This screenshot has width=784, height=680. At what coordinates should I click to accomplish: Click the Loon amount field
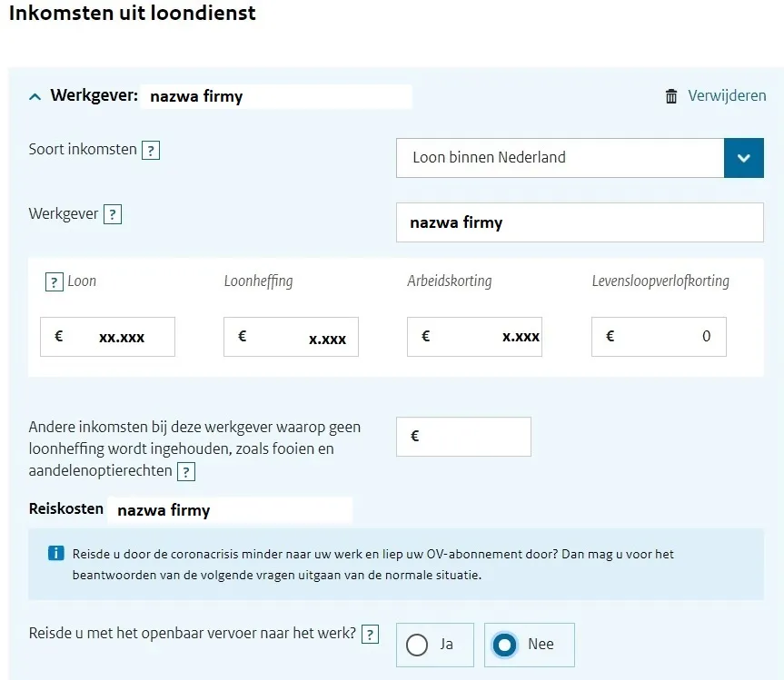click(108, 337)
